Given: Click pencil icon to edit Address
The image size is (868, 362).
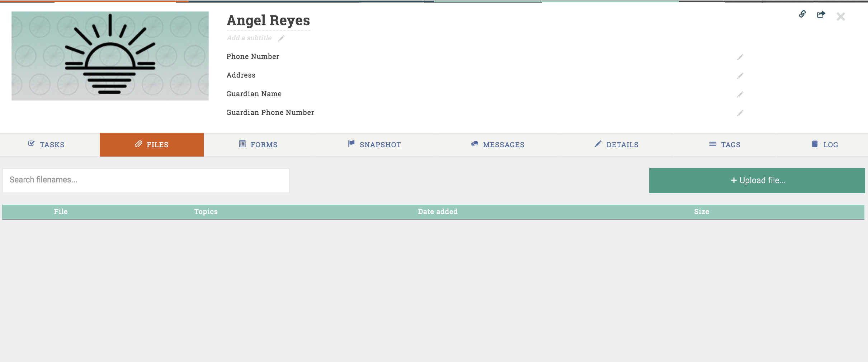Looking at the screenshot, I should (x=740, y=76).
